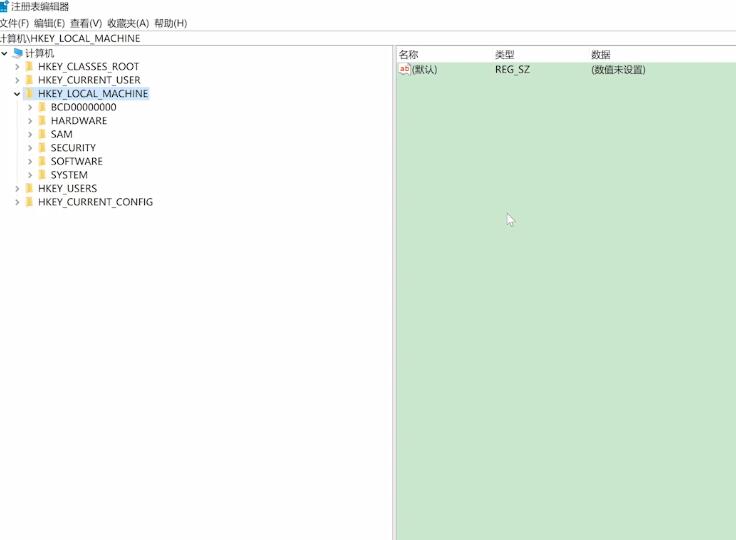Image resolution: width=736 pixels, height=540 pixels.
Task: Click the 类型 column header
Action: 504,54
